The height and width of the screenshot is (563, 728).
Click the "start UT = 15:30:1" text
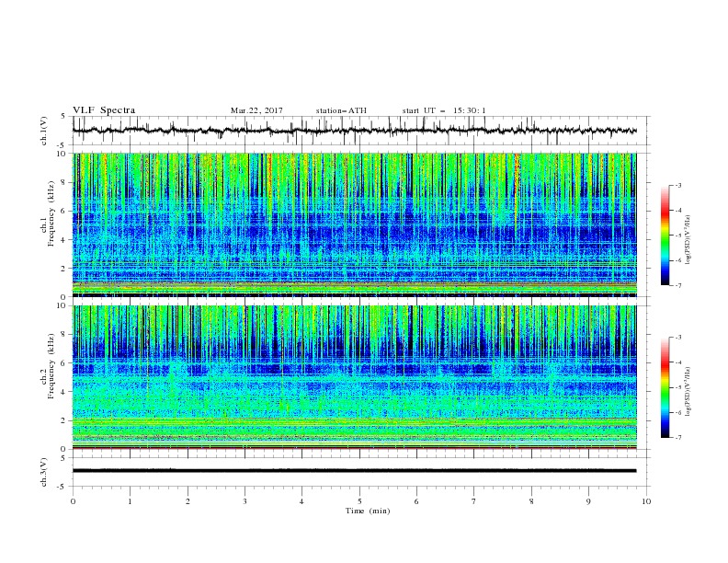click(x=444, y=110)
